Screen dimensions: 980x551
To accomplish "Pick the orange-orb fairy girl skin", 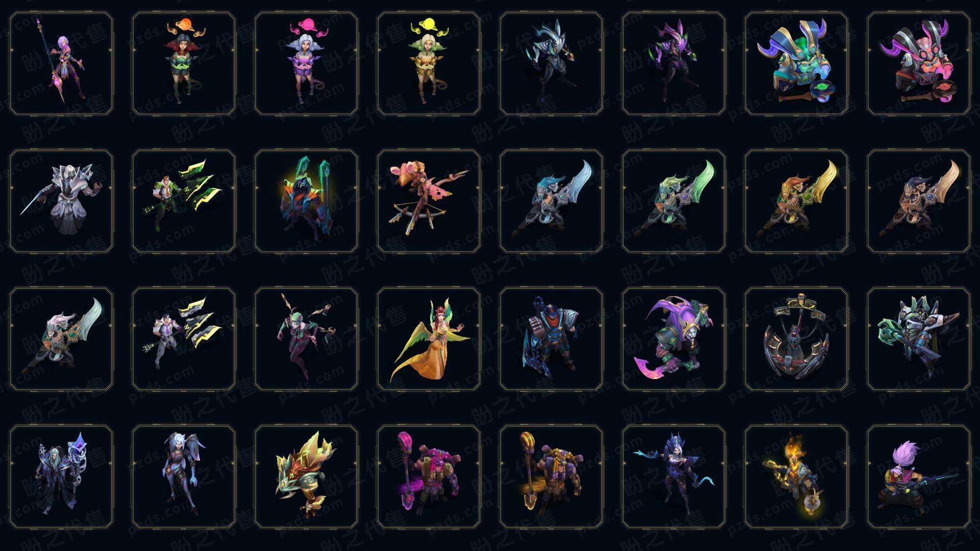I will click(184, 64).
